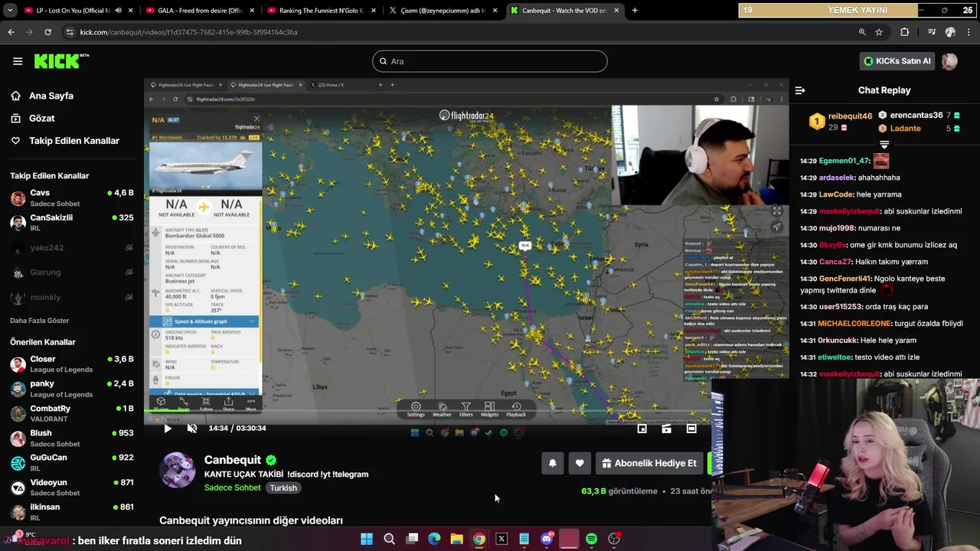Screen dimensions: 980x551
Task: Click the Abonelik Hediye Et button
Action: tap(649, 463)
